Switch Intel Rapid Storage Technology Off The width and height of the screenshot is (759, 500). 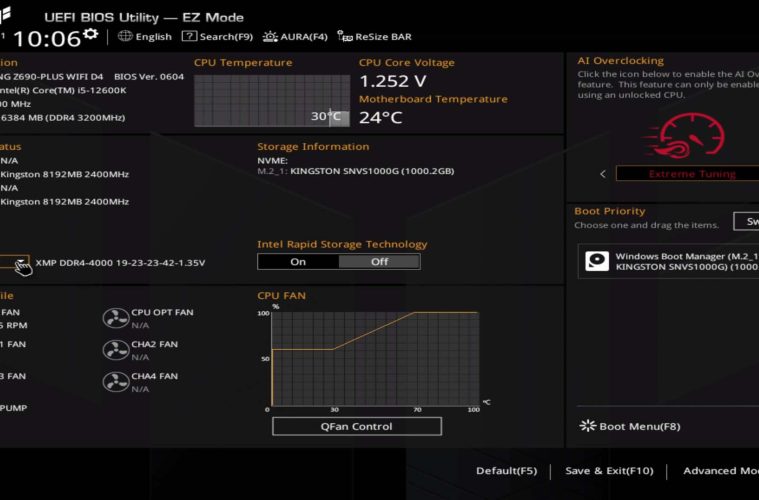point(380,262)
